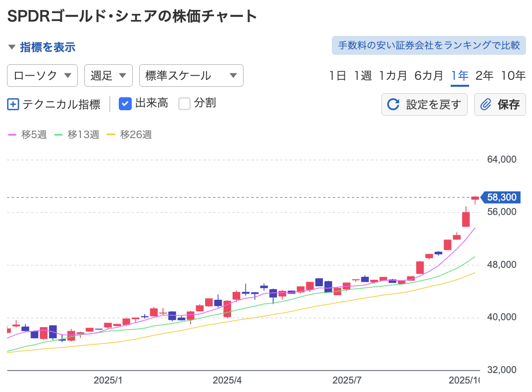532x392 pixels.
Task: Switch to the 2年 range tab
Action: (484, 76)
